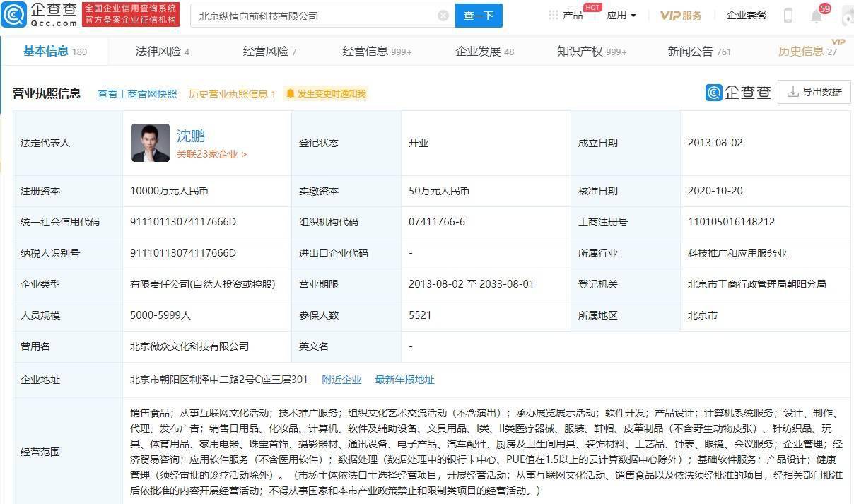This screenshot has height=504, width=854.
Task: Select 营业期限 2013-08-02 至 2033-08-01
Action: click(472, 284)
